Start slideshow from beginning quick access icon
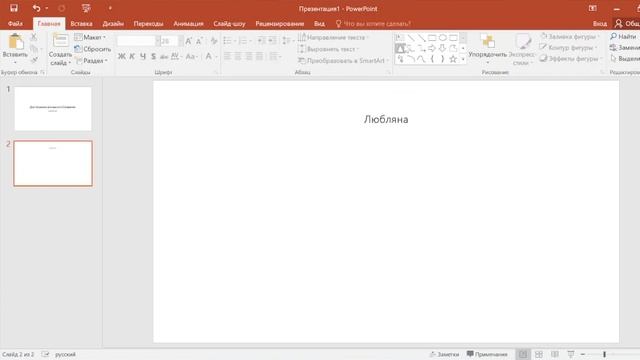This screenshot has width=640, height=360. pos(86,8)
